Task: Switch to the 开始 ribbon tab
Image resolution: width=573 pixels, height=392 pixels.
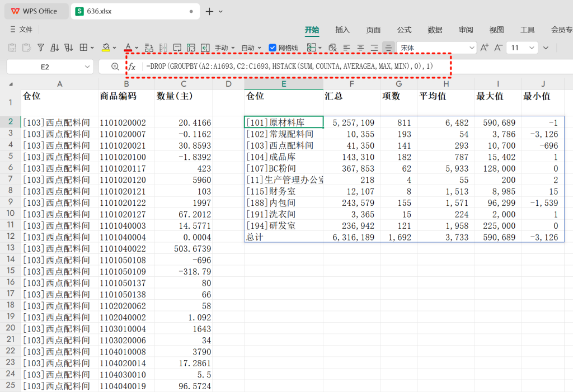Action: coord(312,30)
